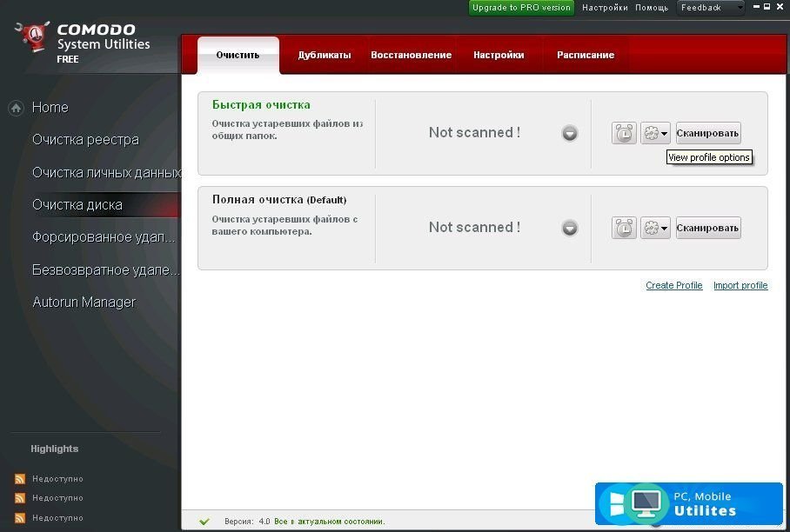Screen dimensions: 790x532
Task: Open the Feedback dropdown
Action: click(710, 8)
